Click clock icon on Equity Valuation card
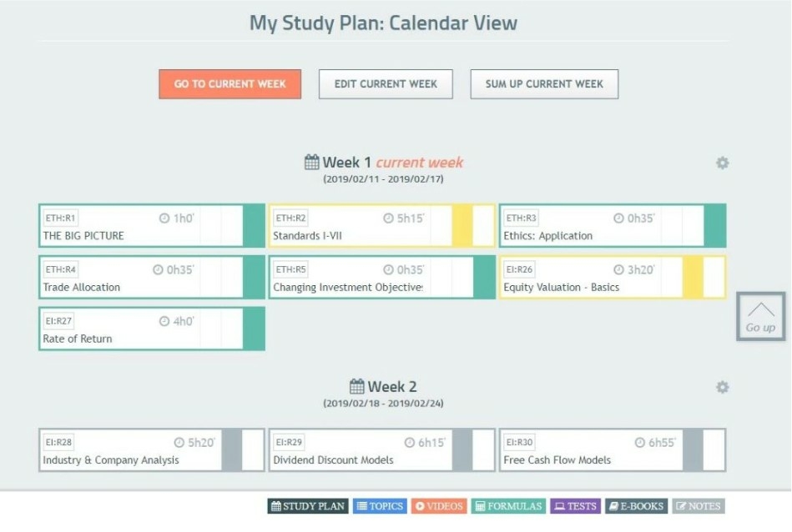792x532 pixels. point(618,269)
